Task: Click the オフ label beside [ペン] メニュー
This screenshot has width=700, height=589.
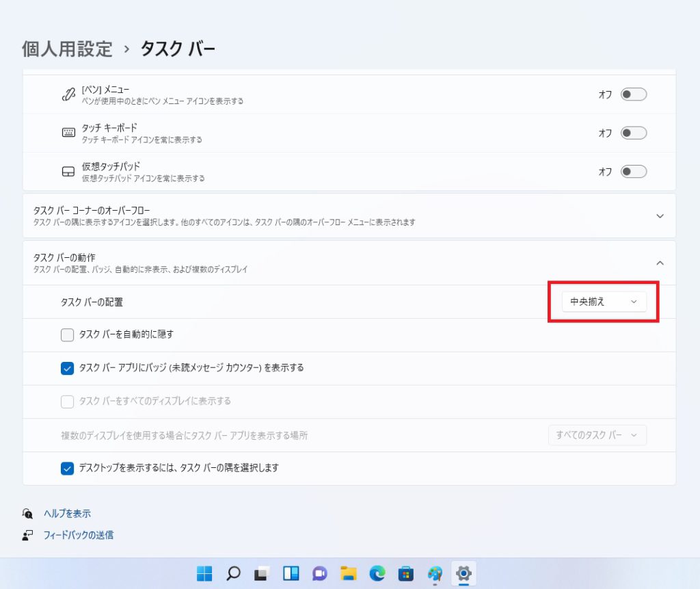Action: 605,94
